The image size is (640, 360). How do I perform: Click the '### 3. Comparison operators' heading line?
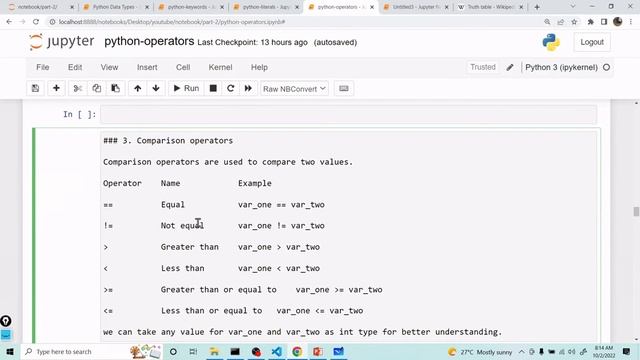pos(168,140)
